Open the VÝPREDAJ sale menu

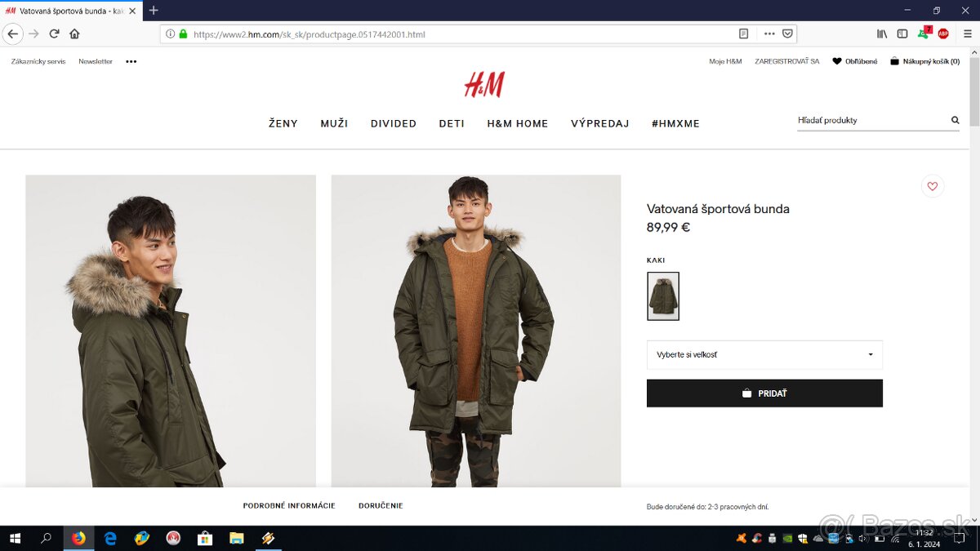pos(600,123)
